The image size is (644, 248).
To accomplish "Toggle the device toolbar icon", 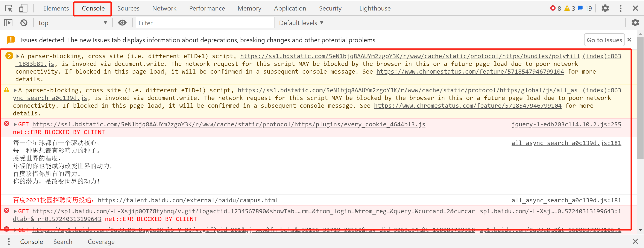I will (23, 9).
